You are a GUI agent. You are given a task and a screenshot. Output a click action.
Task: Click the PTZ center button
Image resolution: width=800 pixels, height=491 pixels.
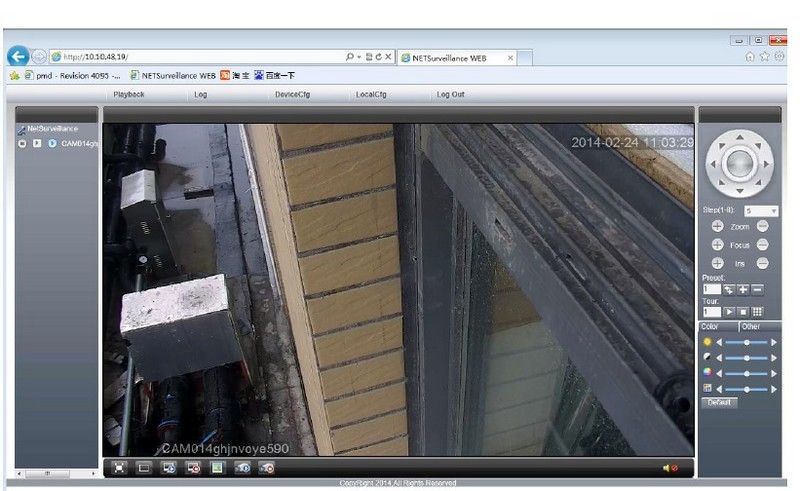[739, 164]
